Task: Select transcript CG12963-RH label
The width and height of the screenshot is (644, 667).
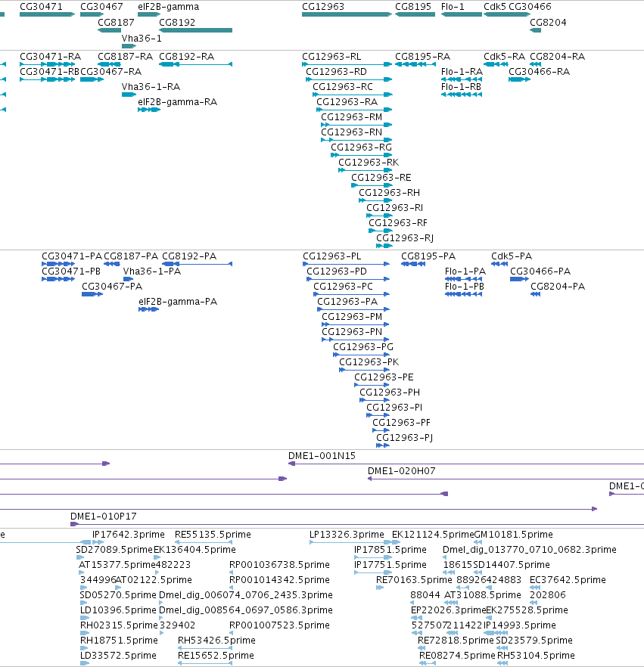Action: (x=390, y=193)
